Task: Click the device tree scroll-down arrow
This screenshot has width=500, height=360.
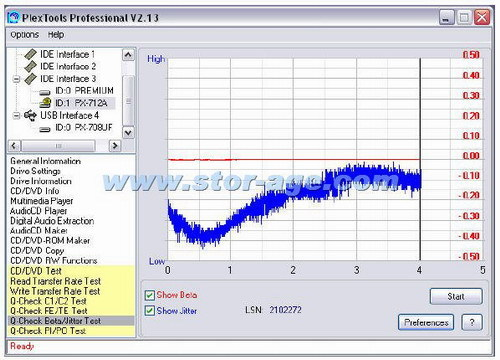Action: [x=128, y=133]
